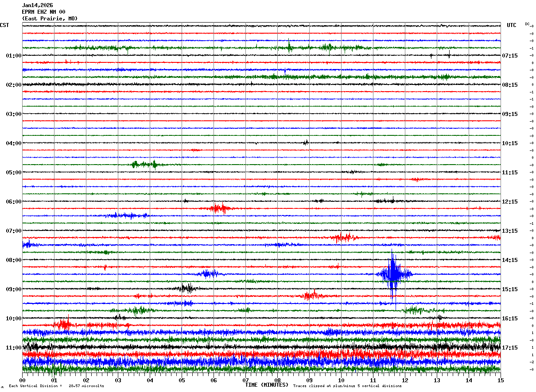Click the 04 minute axis tick label
This screenshot has width=536, height=392.
[150, 380]
